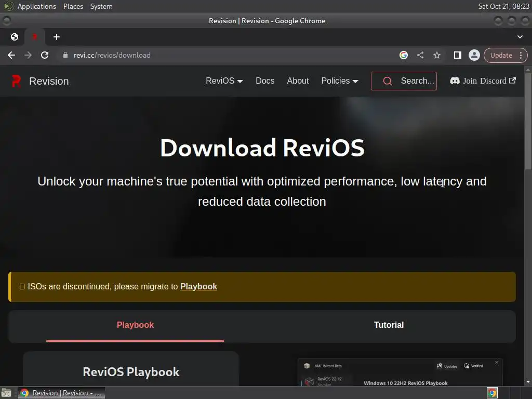Follow the Playbook link in yellow banner
The image size is (532, 399).
click(198, 286)
